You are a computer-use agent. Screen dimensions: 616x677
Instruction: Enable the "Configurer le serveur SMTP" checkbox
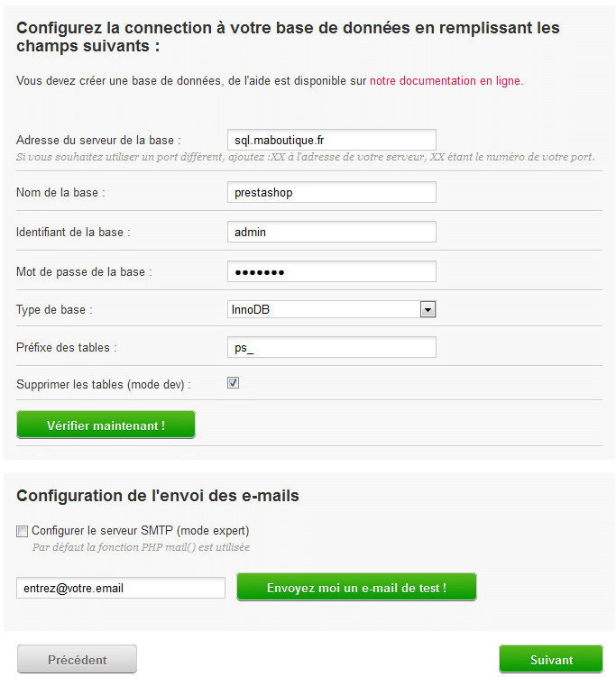23,530
